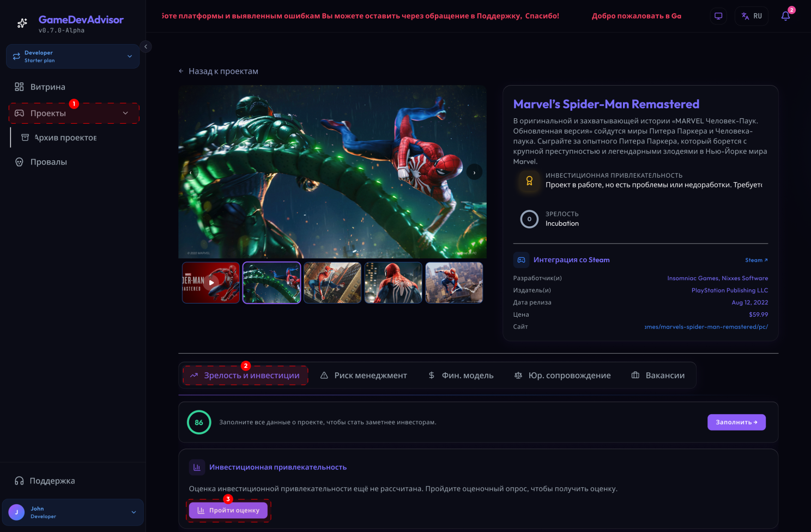811x532 pixels.
Task: Switch to Юр. сопровождение tab
Action: 562,376
